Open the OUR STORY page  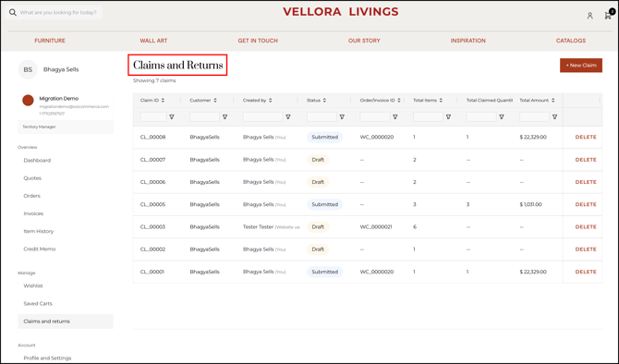[364, 41]
